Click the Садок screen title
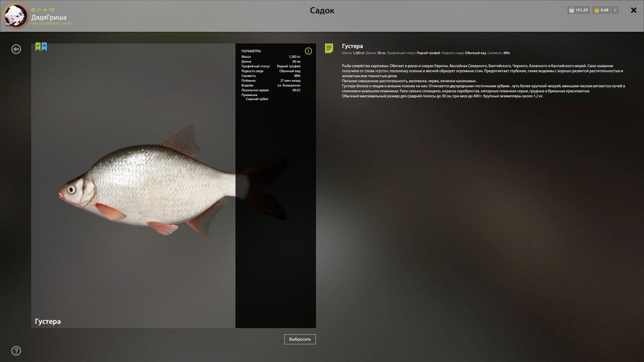Viewport: 644px width, 362px height. tap(322, 11)
